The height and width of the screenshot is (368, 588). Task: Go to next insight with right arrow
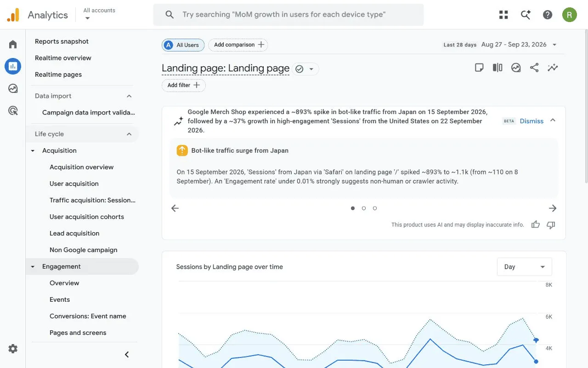pyautogui.click(x=553, y=208)
